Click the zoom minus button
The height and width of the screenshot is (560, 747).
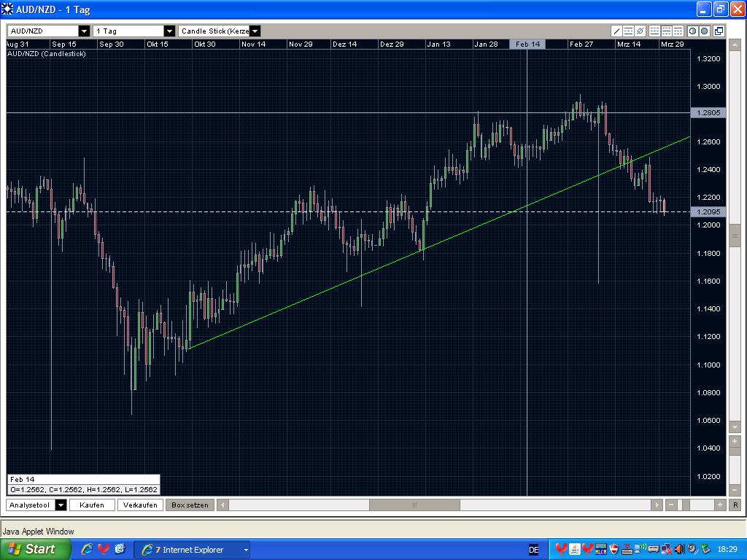tap(671, 505)
